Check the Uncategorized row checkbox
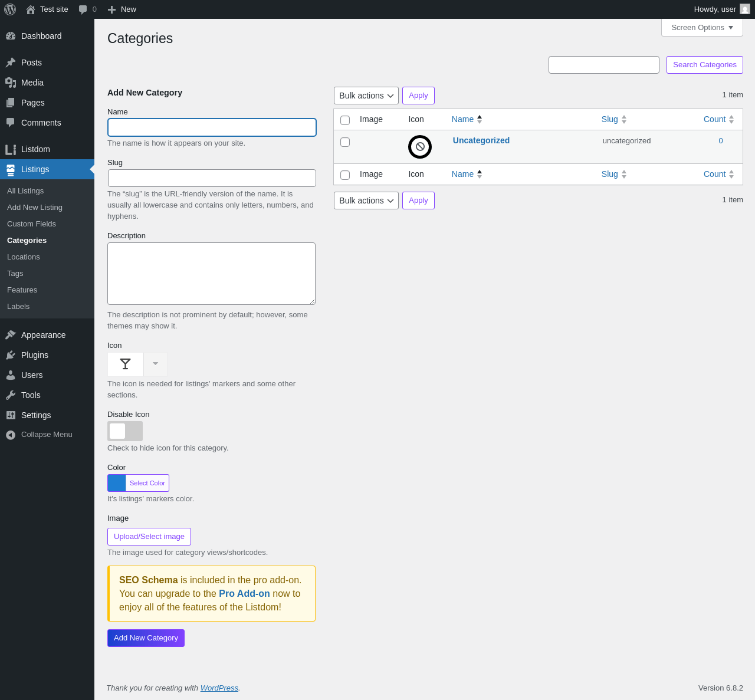Viewport: 755px width, 700px height. 345,142
